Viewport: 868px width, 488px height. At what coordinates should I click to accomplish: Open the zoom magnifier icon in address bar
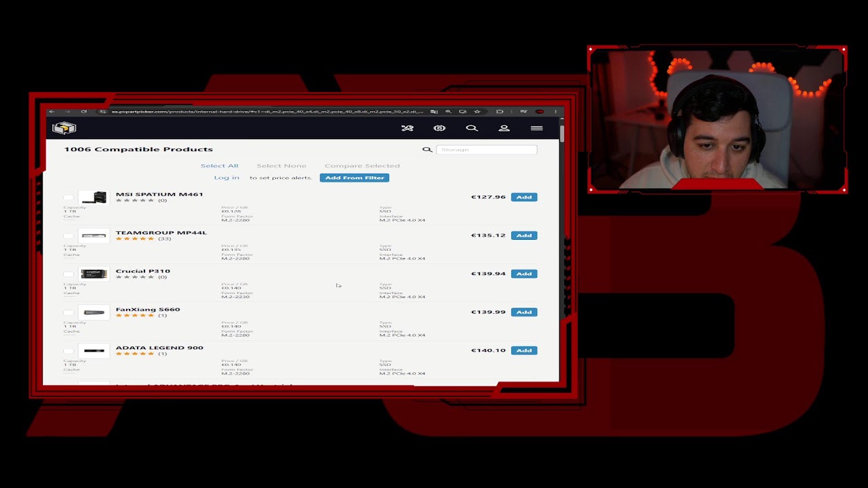pyautogui.click(x=448, y=111)
